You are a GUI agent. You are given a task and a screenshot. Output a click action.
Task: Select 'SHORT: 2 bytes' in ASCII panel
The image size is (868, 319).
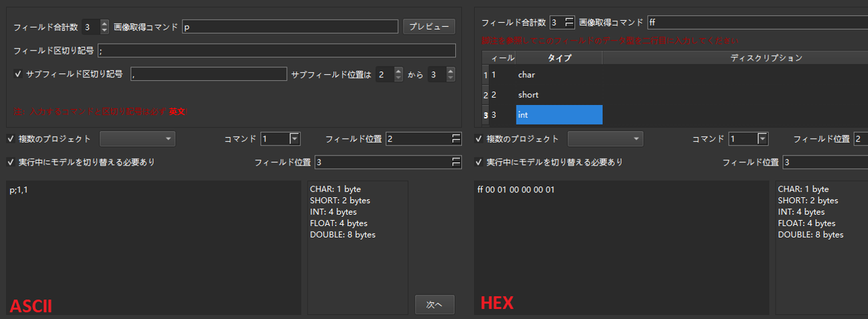click(x=340, y=201)
